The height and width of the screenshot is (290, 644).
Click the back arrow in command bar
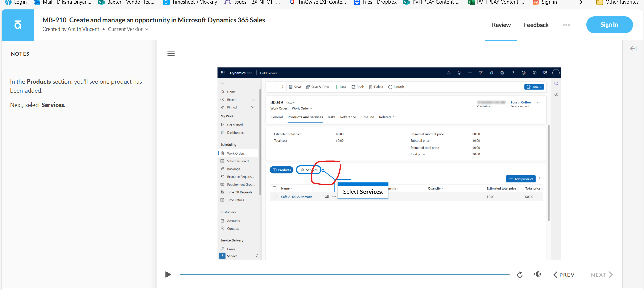click(x=272, y=87)
